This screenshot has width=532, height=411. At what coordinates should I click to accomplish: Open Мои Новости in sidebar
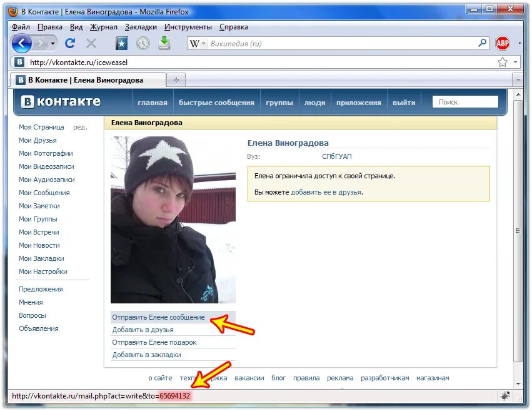point(39,245)
